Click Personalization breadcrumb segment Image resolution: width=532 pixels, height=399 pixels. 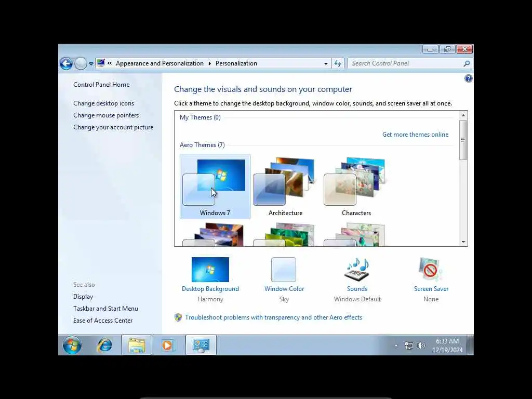click(236, 63)
